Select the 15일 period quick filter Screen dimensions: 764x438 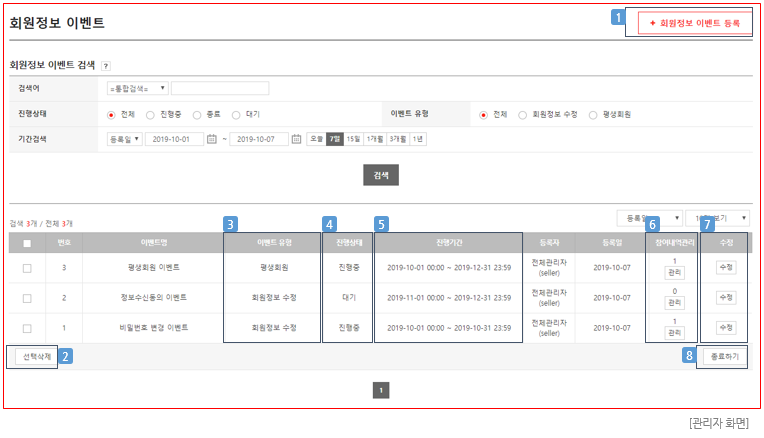point(353,139)
